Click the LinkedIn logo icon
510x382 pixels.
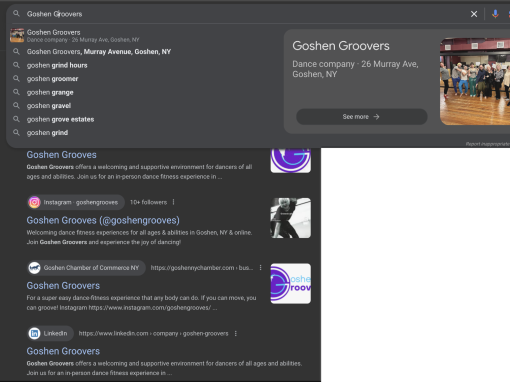coord(34,333)
